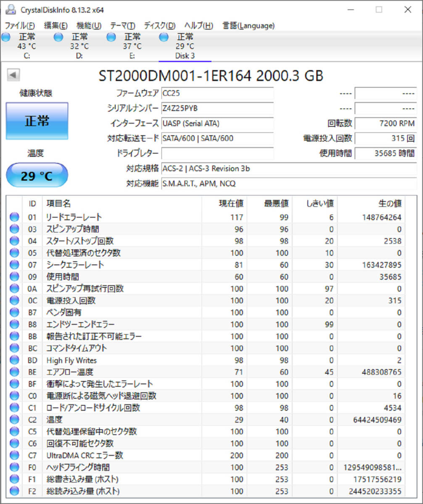Image resolution: width=423 pixels, height=504 pixels.
Task: Click the しきい値 column header
Action: pos(315,204)
